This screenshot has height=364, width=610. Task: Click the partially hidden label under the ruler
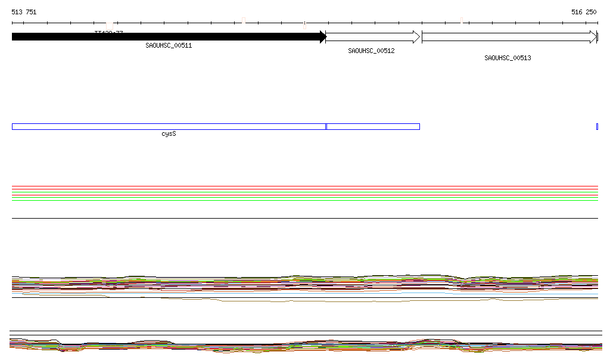pos(108,32)
